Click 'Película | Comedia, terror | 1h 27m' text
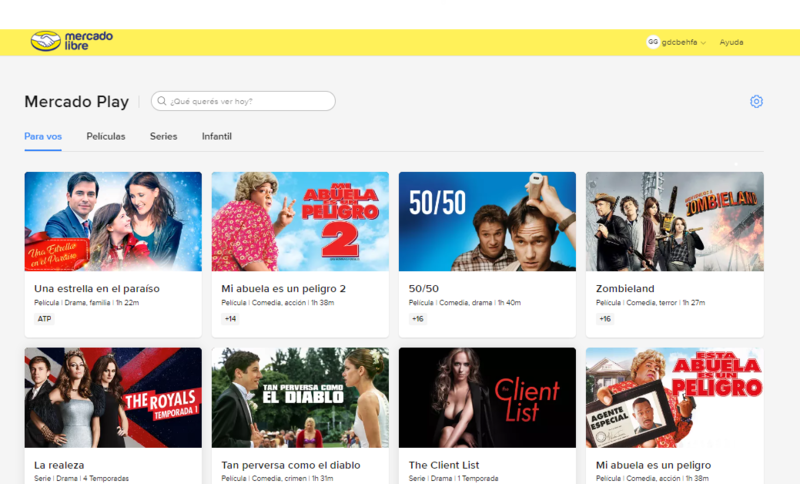This screenshot has width=800, height=484. (651, 303)
